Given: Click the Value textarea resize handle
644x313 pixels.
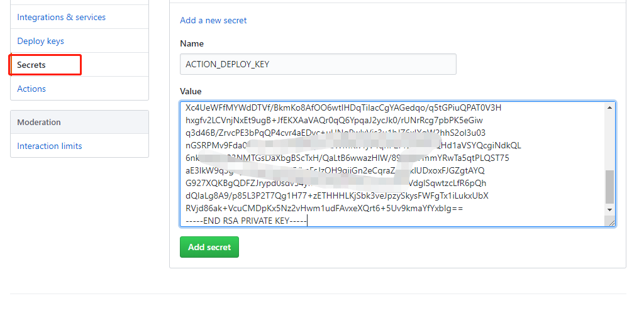Looking at the screenshot, I should 611,222.
